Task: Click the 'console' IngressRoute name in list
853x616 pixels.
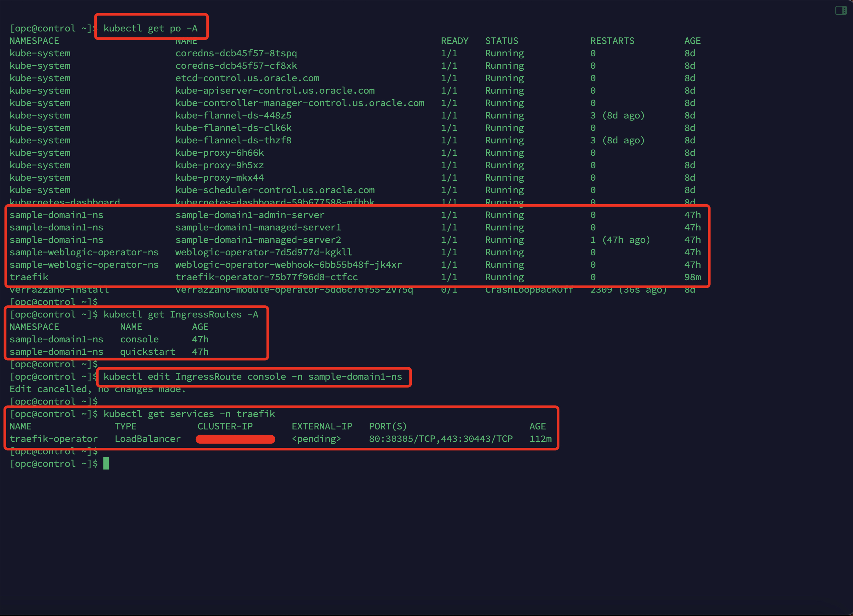Action: tap(139, 339)
